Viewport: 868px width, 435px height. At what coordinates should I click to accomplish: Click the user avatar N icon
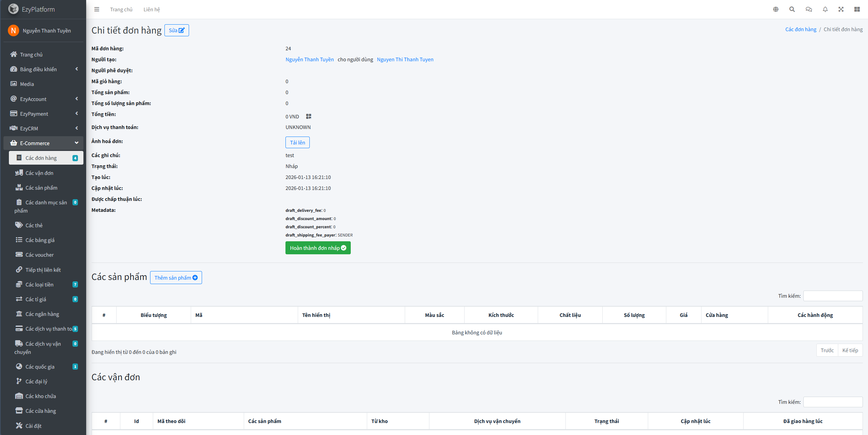pos(13,30)
